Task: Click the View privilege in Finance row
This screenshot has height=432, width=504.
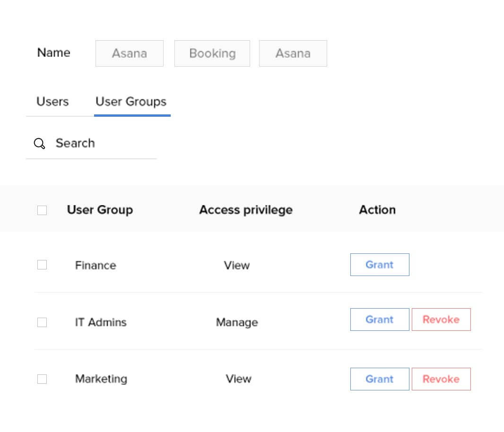Action: [236, 265]
